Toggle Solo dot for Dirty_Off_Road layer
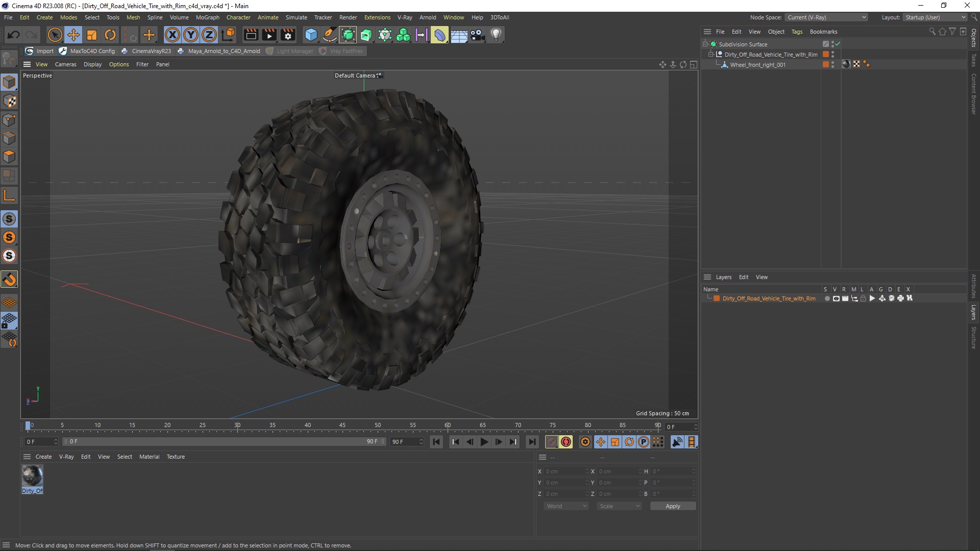 (827, 298)
